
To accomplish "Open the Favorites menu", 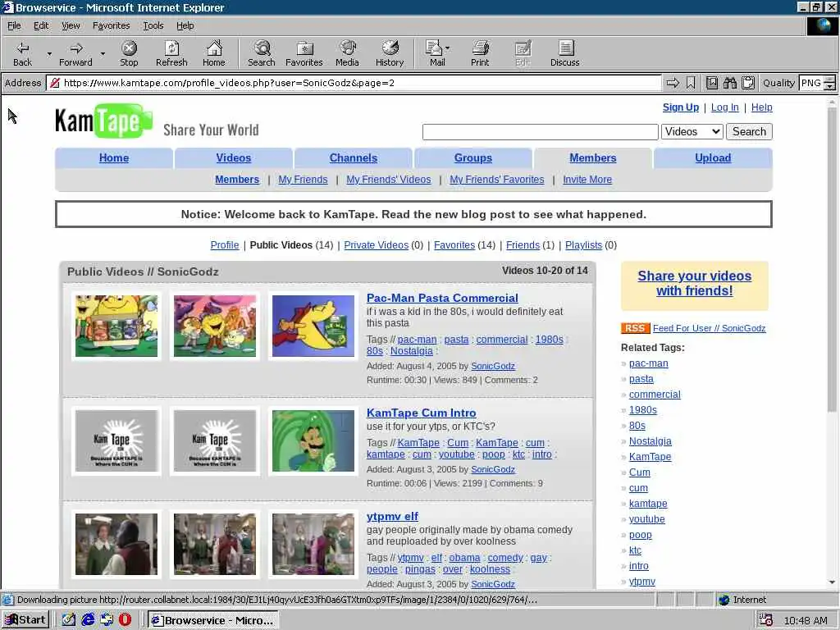I will click(111, 25).
